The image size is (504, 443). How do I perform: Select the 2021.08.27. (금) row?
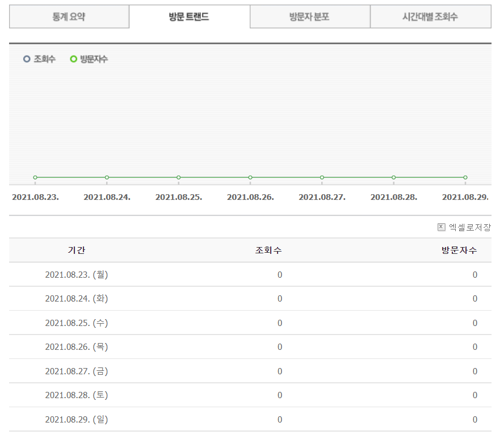click(x=250, y=371)
